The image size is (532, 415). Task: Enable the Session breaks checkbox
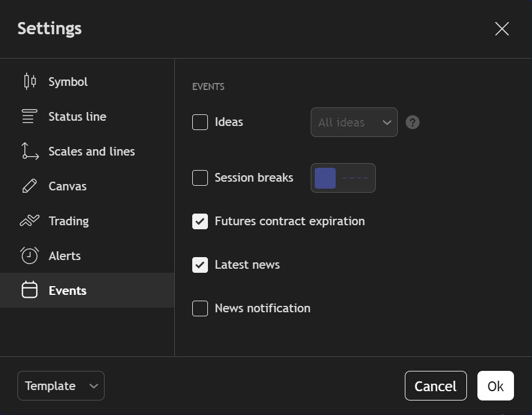pos(200,178)
